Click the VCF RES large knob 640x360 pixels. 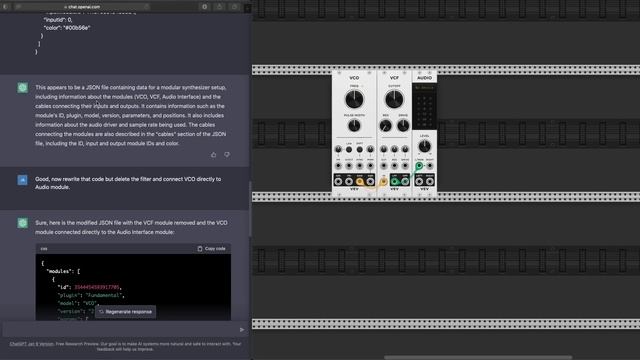coord(385,126)
